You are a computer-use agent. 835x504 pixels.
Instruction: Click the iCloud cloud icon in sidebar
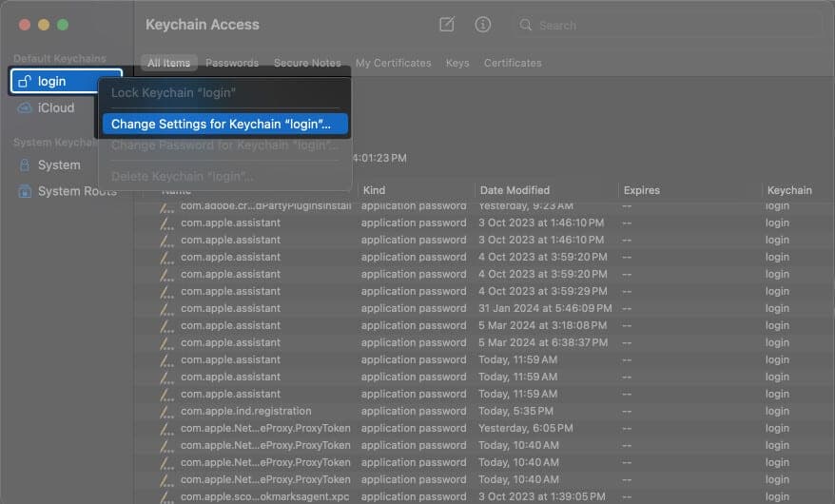[x=25, y=108]
